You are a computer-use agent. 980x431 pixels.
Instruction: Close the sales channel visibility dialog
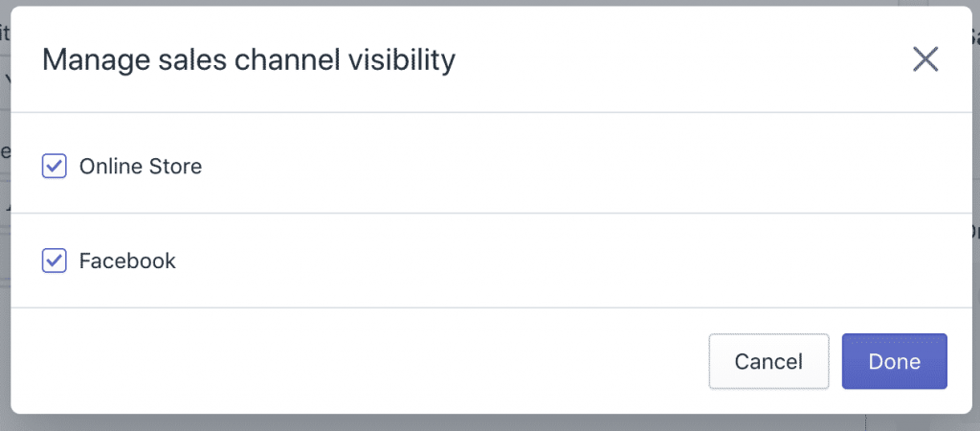(925, 60)
